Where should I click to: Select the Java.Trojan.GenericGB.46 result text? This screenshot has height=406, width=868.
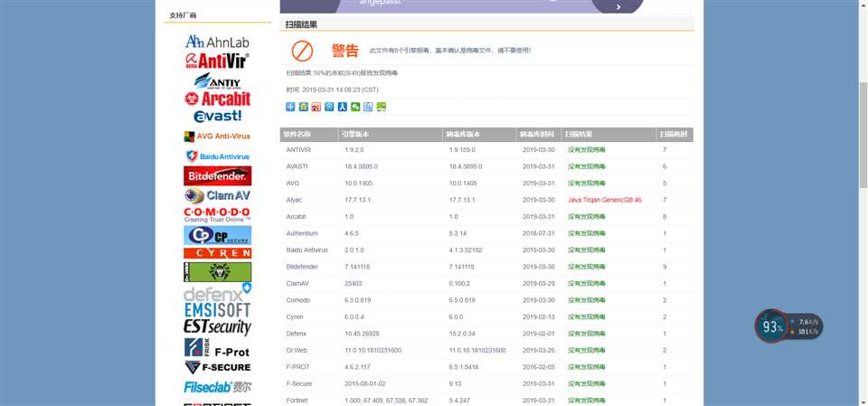click(605, 200)
